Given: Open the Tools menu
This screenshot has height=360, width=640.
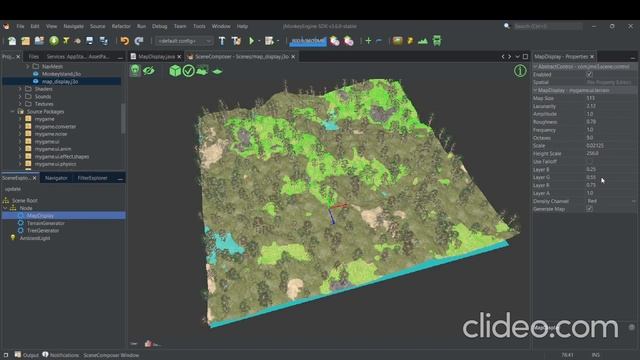Looking at the screenshot, I should coord(199,26).
